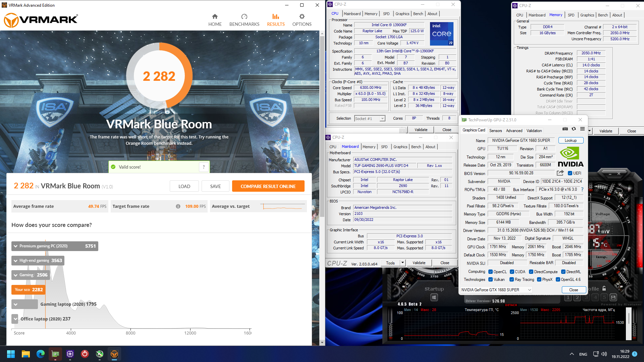Image resolution: width=644 pixels, height=362 pixels.
Task: Open CPU-Z taskbar icon
Action: tap(70, 354)
